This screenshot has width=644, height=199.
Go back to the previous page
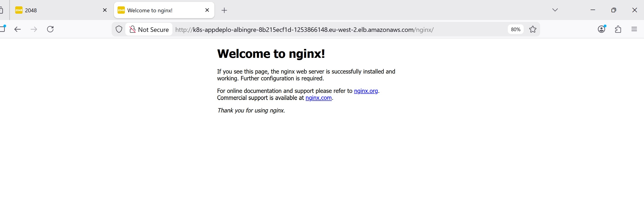coord(18,29)
